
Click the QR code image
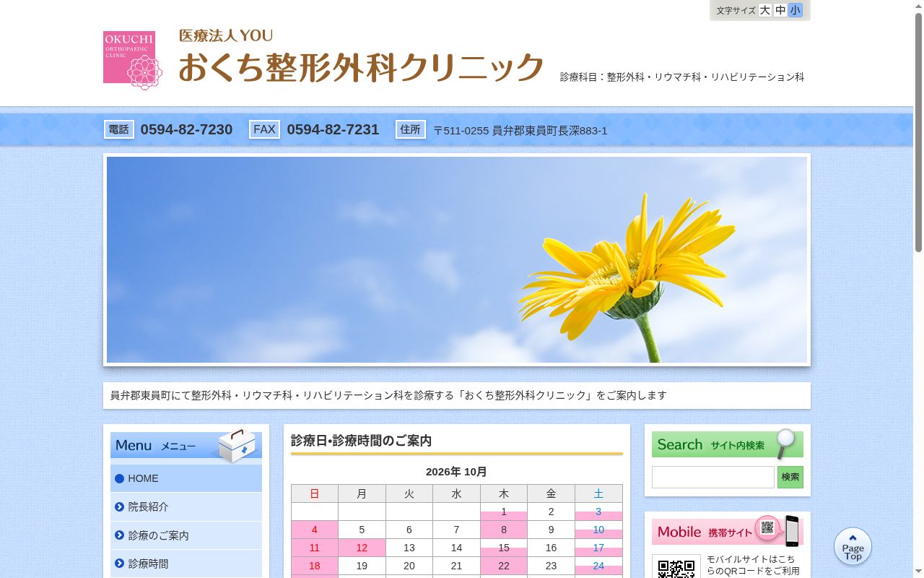(x=676, y=566)
